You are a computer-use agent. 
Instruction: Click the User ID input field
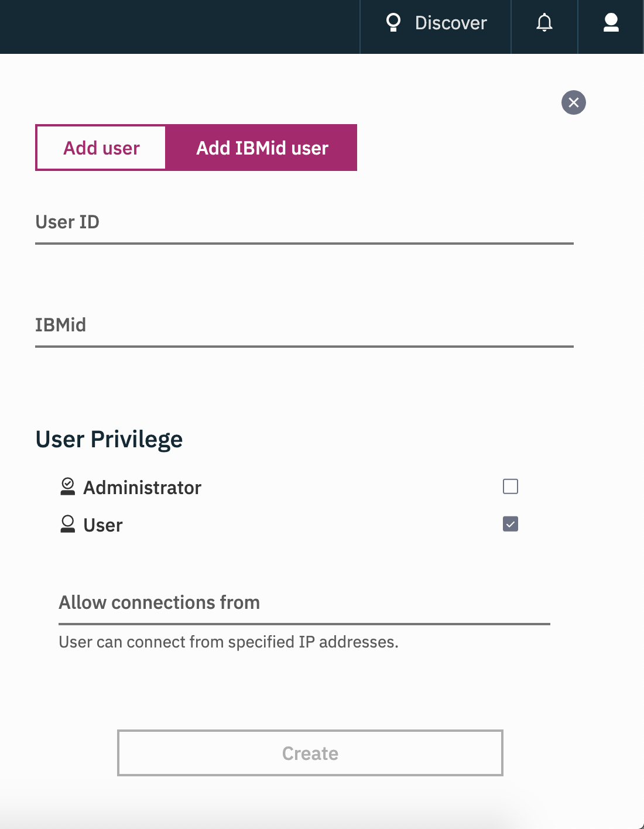click(304, 222)
